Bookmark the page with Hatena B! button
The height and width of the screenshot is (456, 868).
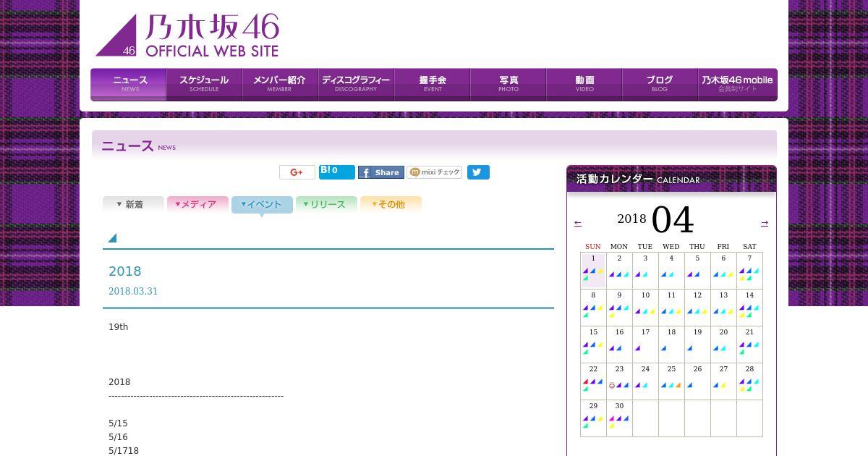click(336, 172)
